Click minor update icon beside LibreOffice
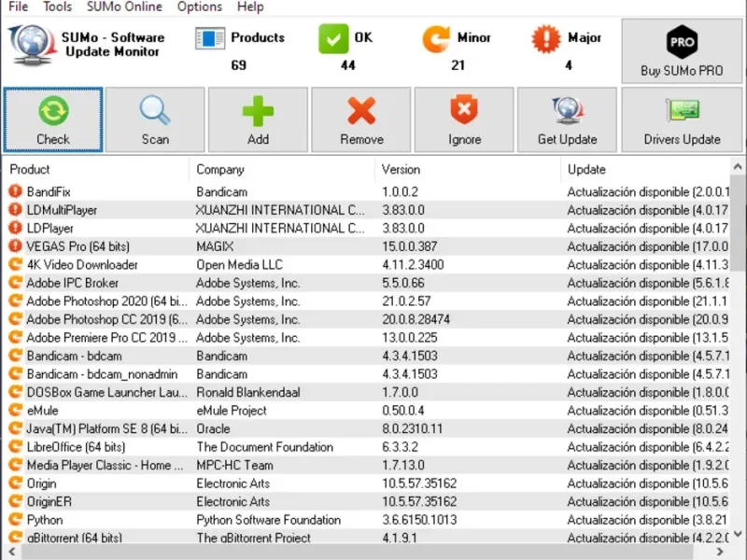Screen dimensions: 747x560 coord(15,447)
